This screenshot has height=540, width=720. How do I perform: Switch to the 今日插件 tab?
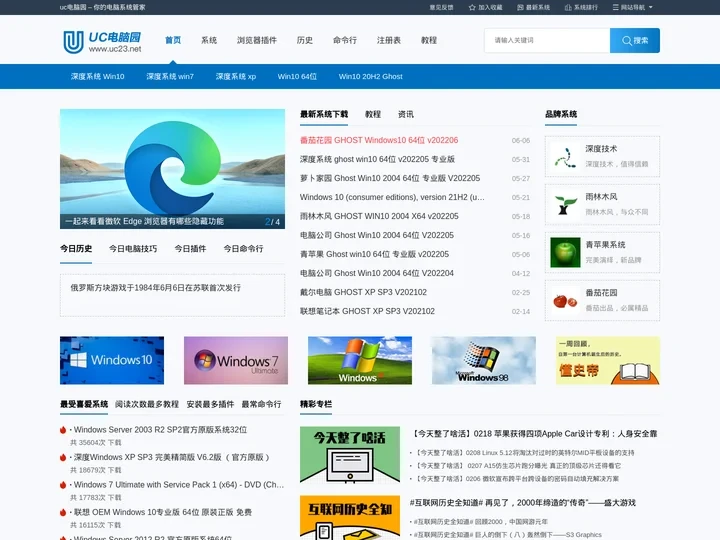[x=190, y=249]
